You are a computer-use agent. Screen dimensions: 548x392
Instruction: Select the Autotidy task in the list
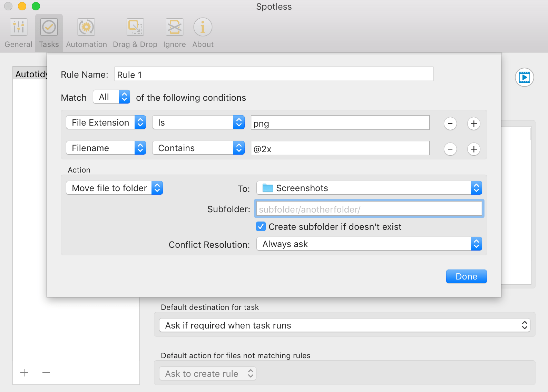click(x=30, y=74)
